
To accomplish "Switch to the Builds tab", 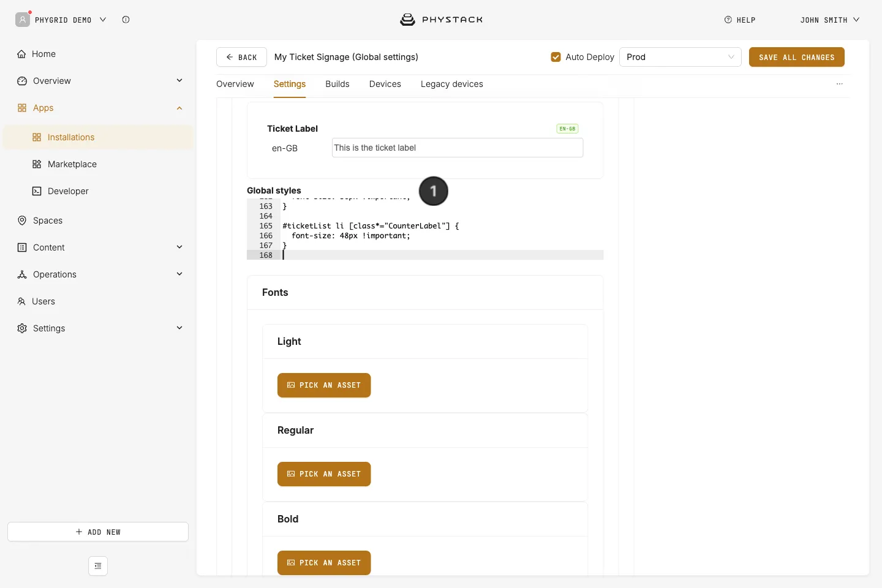I will coord(337,84).
